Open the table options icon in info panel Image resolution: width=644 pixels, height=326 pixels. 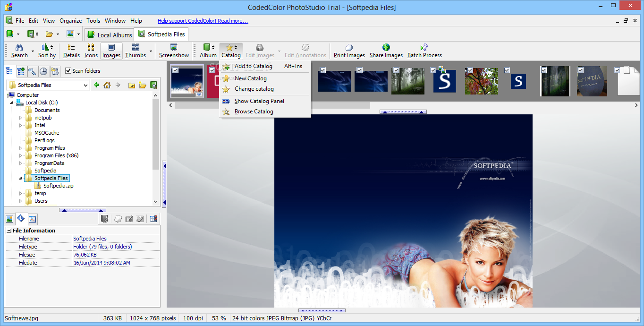tap(153, 219)
